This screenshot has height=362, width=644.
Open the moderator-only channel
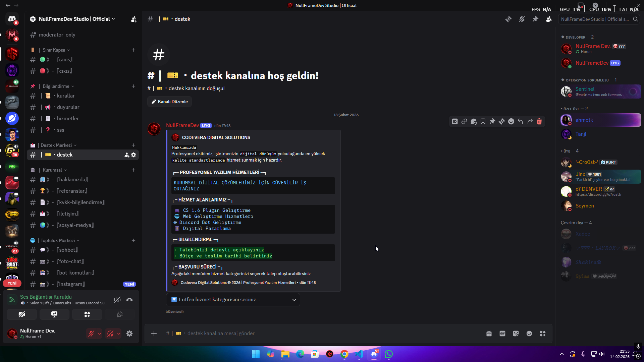point(83,35)
